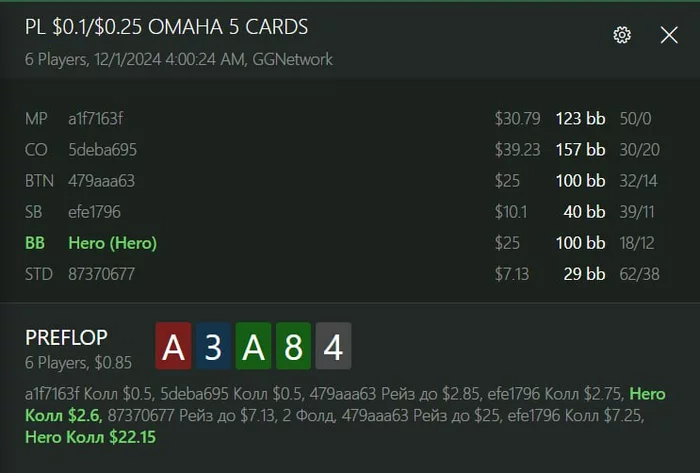The width and height of the screenshot is (700, 473).
Task: Click player 5deba695 in CO row
Action: [x=102, y=150]
